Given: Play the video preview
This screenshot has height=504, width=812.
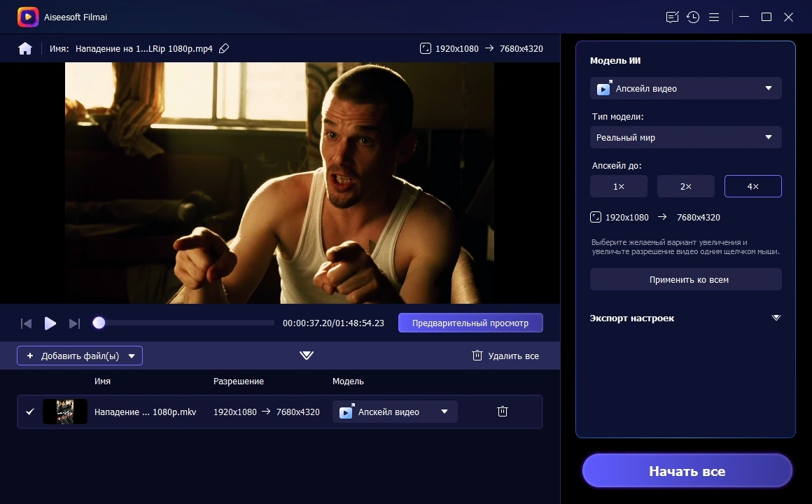Looking at the screenshot, I should pos(50,323).
